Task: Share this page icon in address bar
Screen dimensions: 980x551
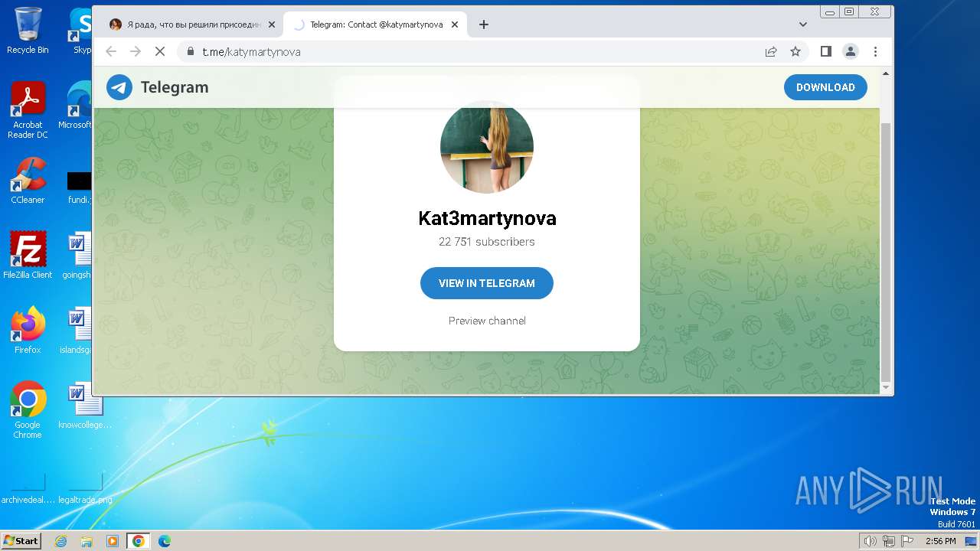Action: point(771,51)
